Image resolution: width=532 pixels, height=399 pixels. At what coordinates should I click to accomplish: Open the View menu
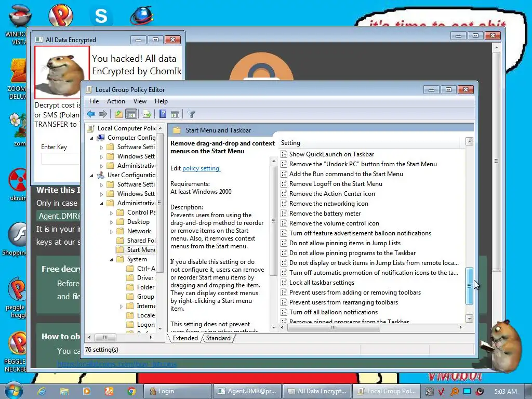[x=140, y=101]
